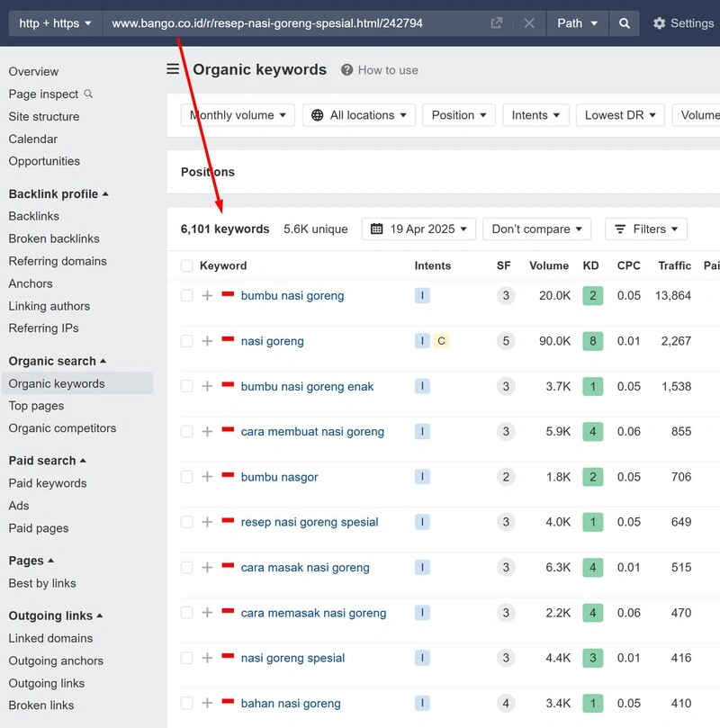The image size is (720, 728).
Task: Click the How to use link
Action: (388, 70)
